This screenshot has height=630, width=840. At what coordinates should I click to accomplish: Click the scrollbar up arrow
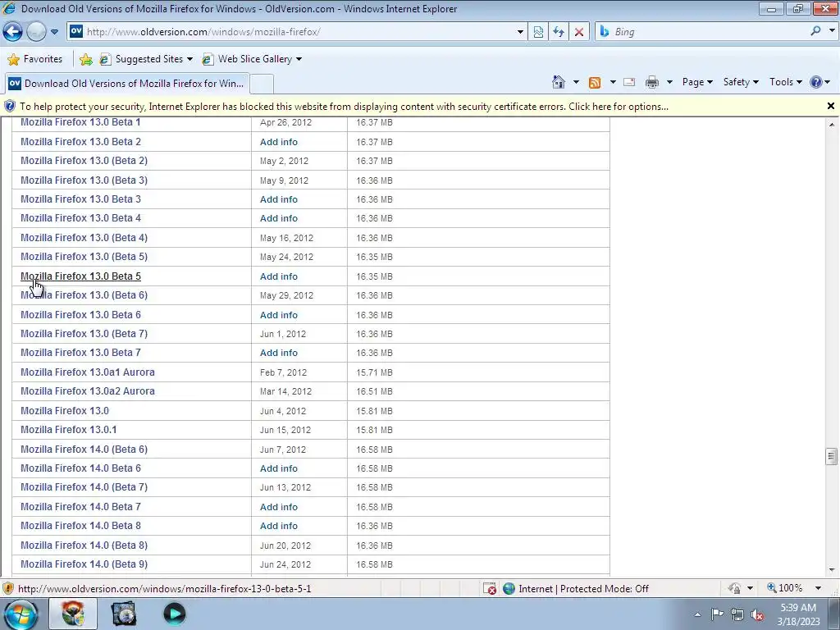832,125
